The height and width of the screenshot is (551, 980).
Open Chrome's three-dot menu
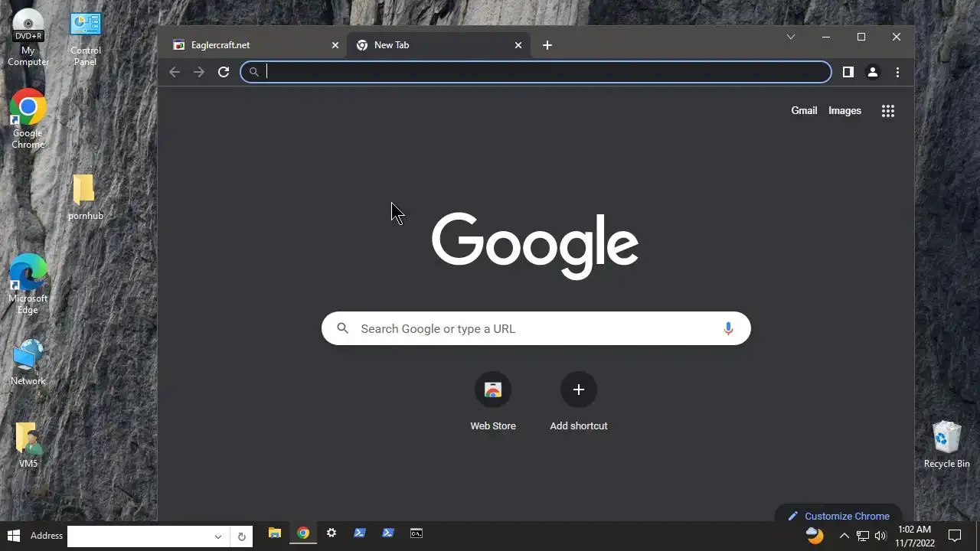pos(897,72)
